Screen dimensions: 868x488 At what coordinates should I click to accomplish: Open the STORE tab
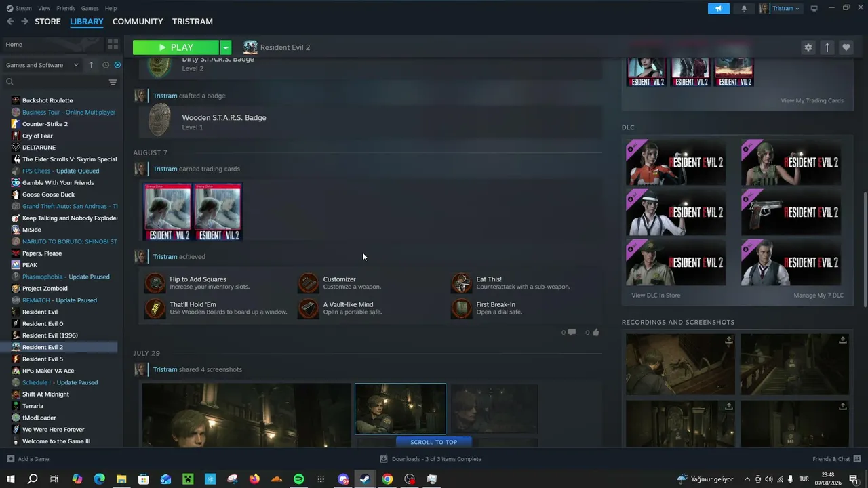[x=47, y=22]
